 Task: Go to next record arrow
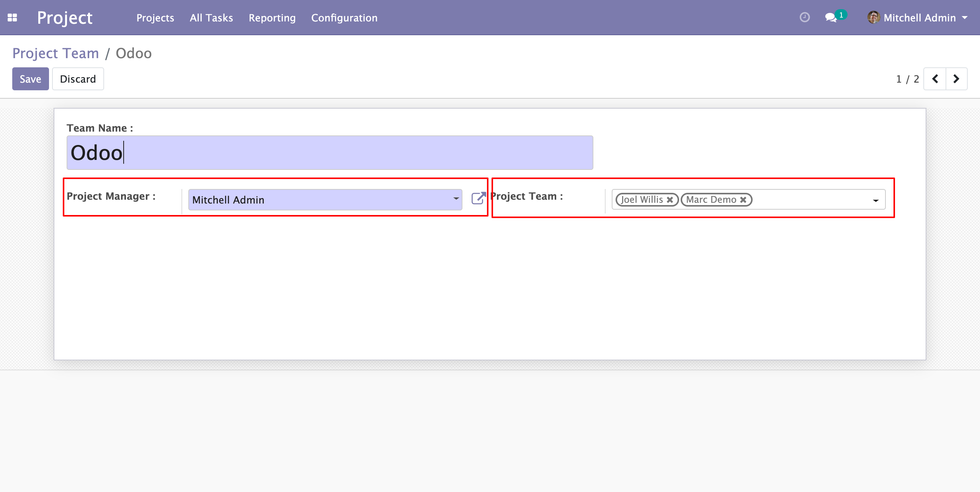click(x=956, y=79)
